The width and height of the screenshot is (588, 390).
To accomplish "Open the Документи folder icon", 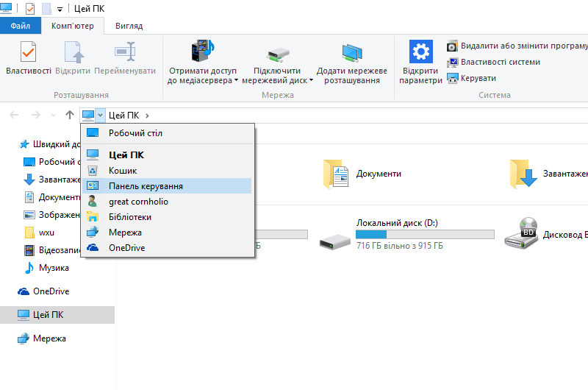I will [336, 174].
